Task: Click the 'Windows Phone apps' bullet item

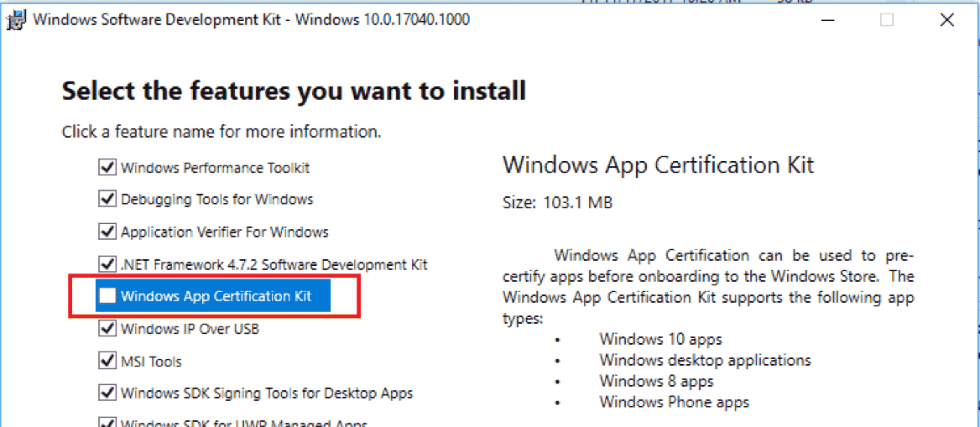Action: 675,401
